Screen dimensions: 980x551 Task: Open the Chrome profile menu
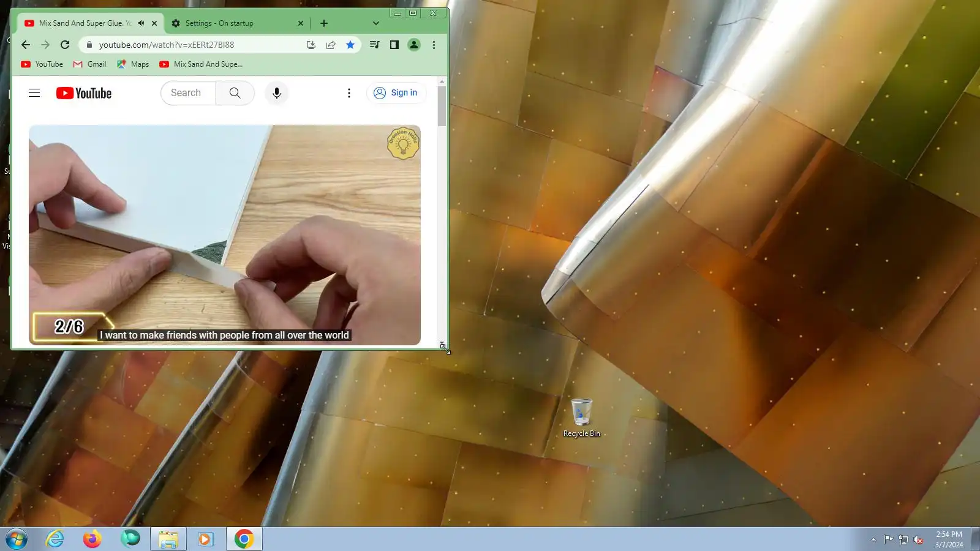click(414, 45)
